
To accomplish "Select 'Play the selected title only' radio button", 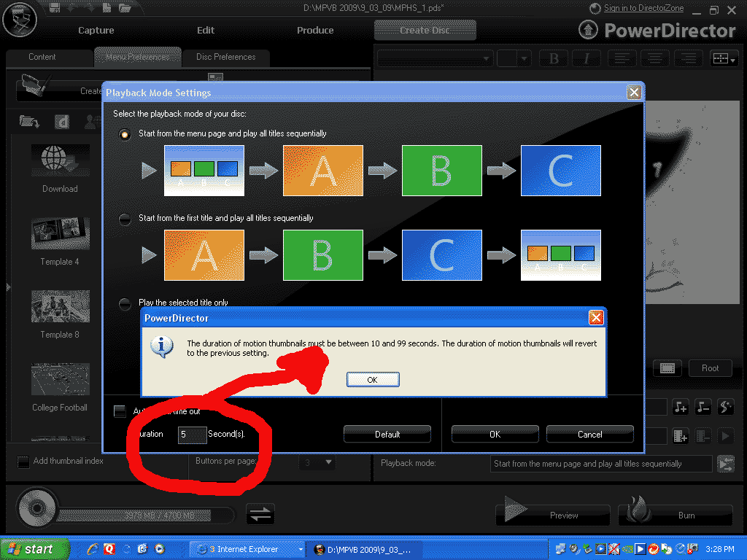I will click(x=125, y=304).
